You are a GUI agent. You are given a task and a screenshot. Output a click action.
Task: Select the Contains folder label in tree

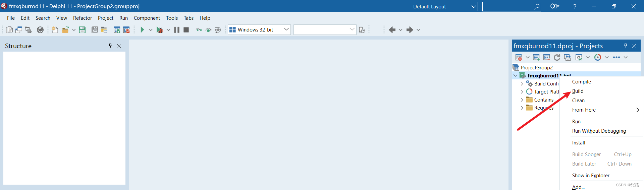coord(544,100)
